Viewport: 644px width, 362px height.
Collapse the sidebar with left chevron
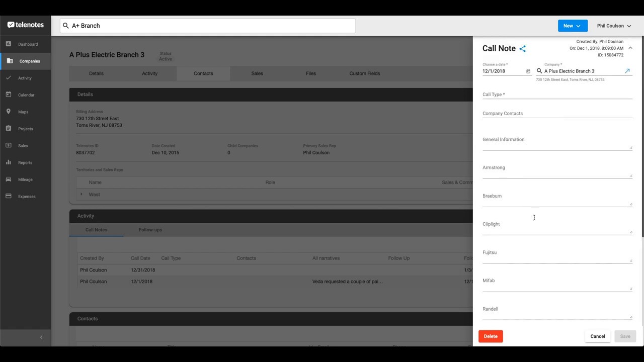click(x=41, y=337)
